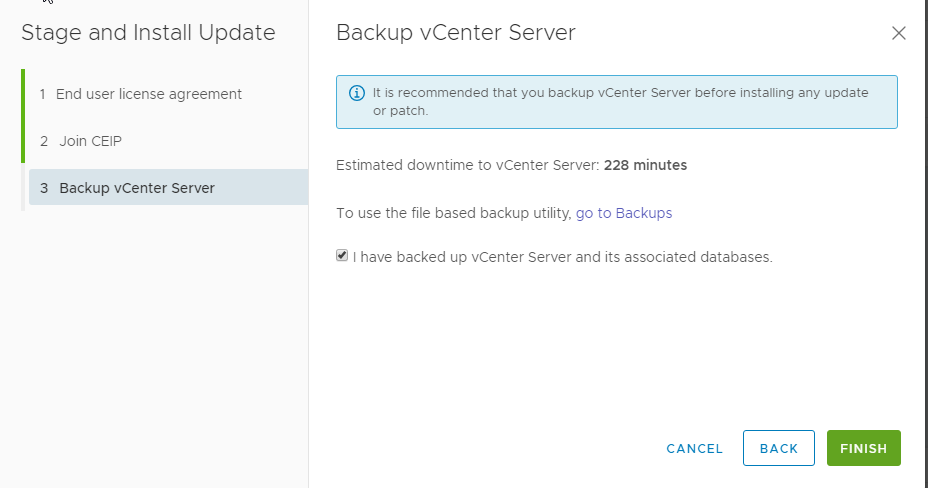Screen dimensions: 928x488
Task: Click step number 2 beside Join CEIP
Action: (44, 141)
